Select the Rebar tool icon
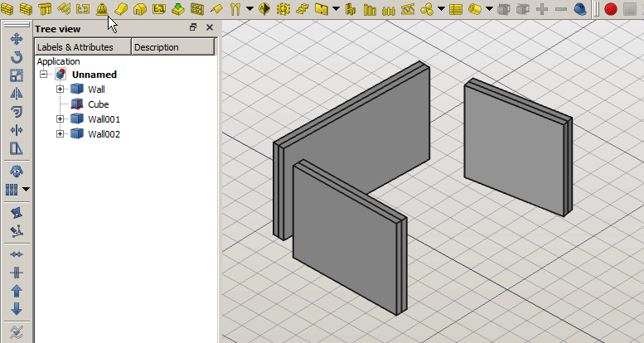This screenshot has height=343, width=644. [64, 8]
